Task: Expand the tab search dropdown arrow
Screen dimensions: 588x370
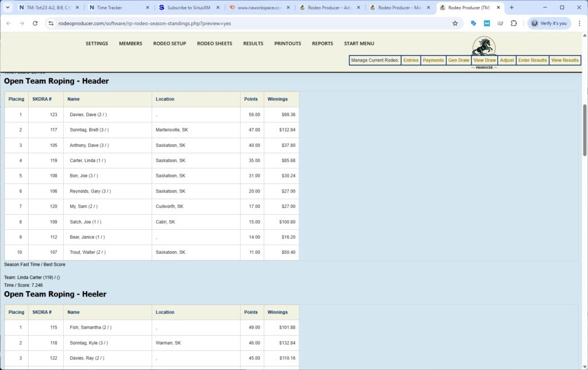Action: 8,7
